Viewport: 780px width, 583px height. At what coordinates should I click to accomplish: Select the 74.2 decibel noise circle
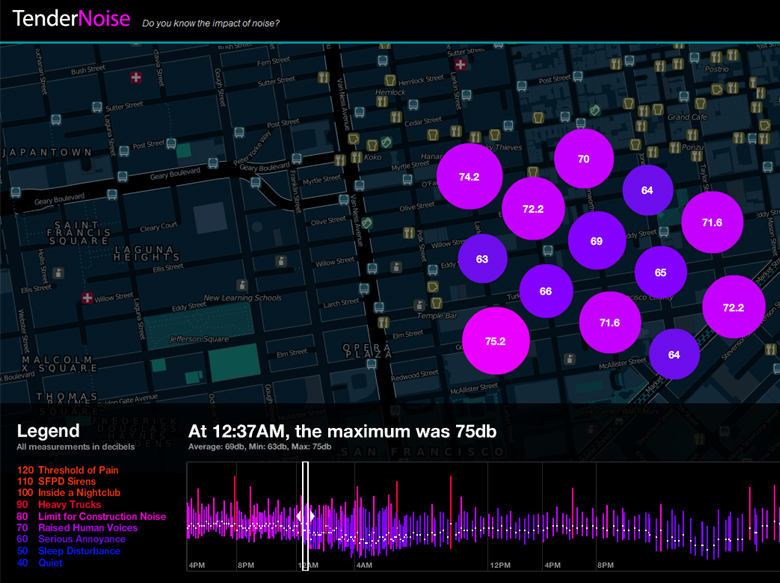pos(469,176)
